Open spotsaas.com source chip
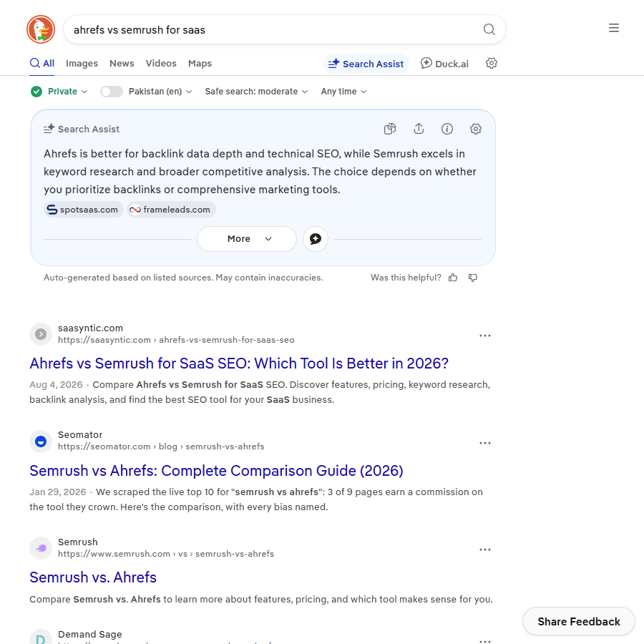This screenshot has height=644, width=644. click(84, 210)
